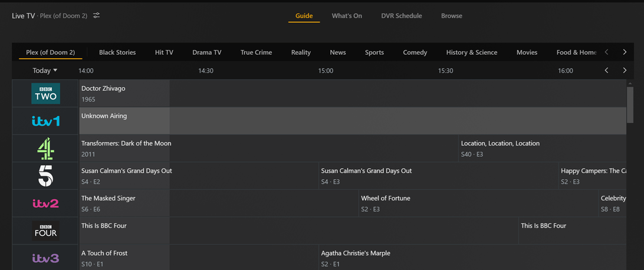This screenshot has width=644, height=270.
Task: Click the 14:30 time label
Action: click(x=206, y=71)
